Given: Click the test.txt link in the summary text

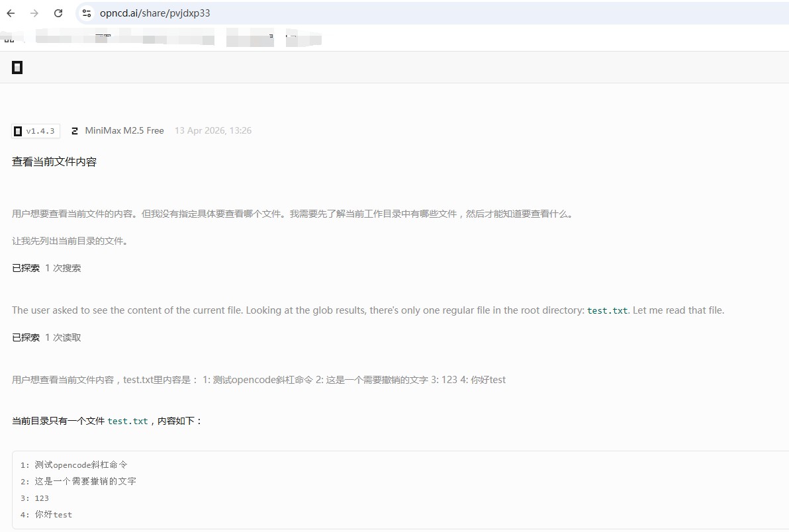Looking at the screenshot, I should point(607,310).
